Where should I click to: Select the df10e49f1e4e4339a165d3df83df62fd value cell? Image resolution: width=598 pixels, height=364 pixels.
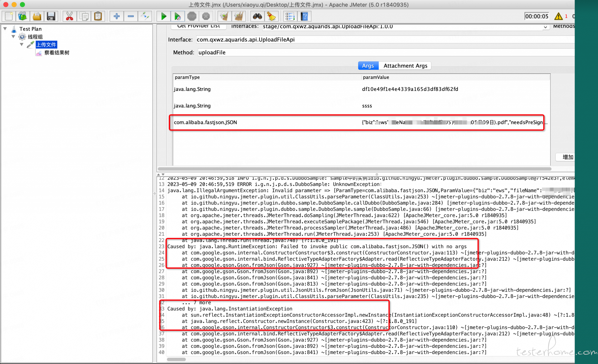[x=456, y=89]
